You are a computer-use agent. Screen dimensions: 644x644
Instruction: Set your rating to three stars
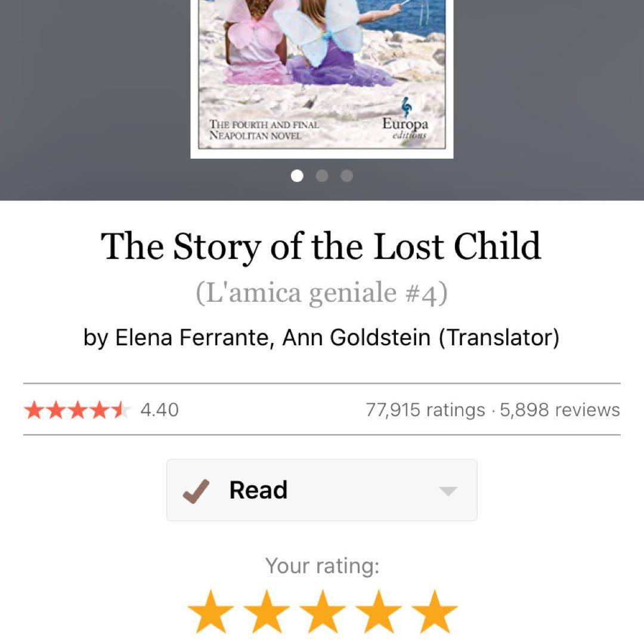coord(323,612)
